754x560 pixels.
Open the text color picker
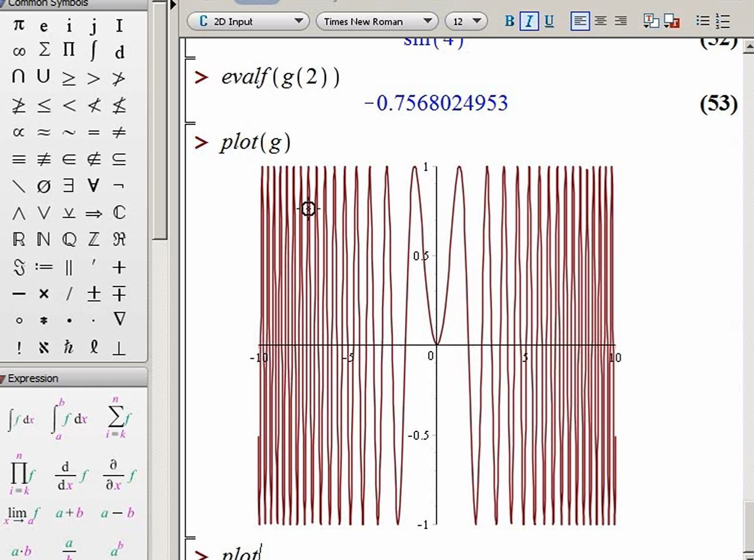pos(651,22)
